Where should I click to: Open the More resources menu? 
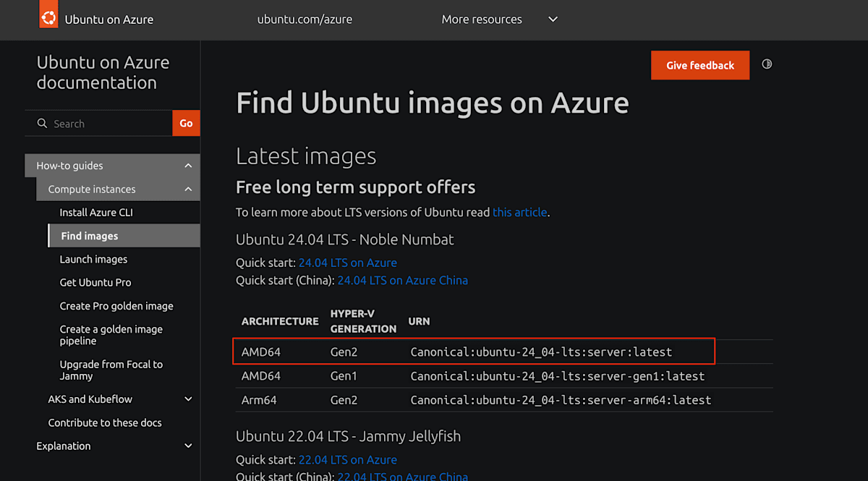(x=482, y=20)
